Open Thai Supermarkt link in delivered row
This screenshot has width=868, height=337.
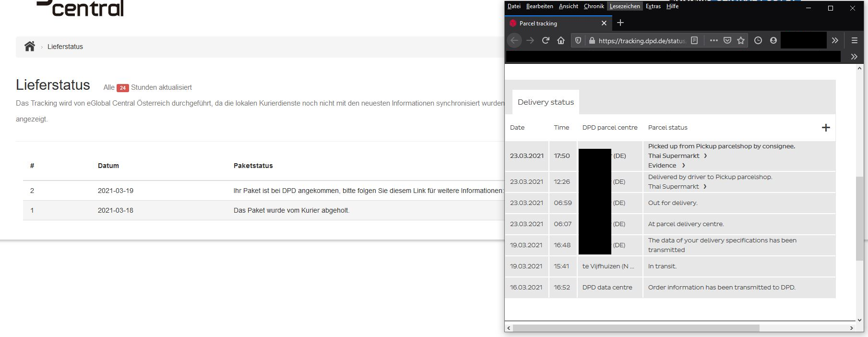(x=678, y=187)
